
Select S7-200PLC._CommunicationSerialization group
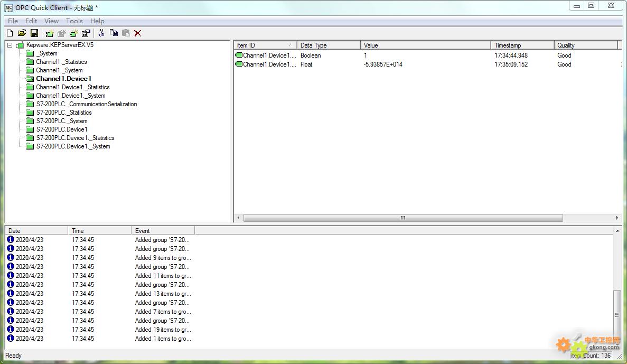(x=87, y=104)
